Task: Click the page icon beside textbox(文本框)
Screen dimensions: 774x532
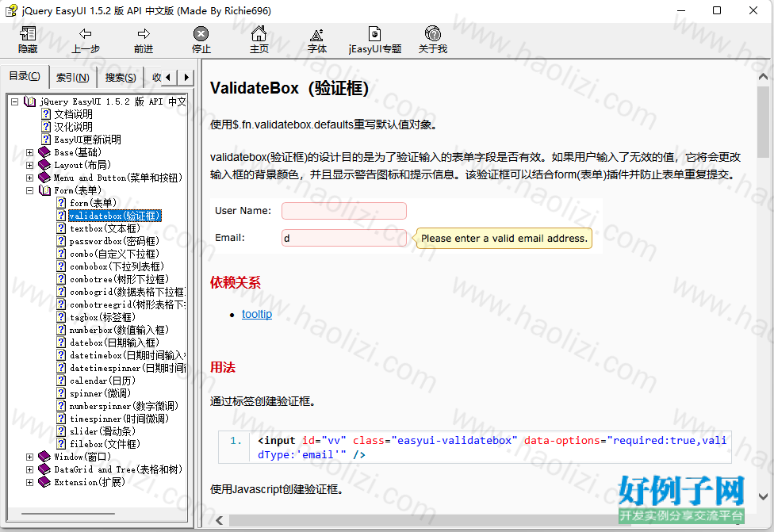Action: (61, 228)
